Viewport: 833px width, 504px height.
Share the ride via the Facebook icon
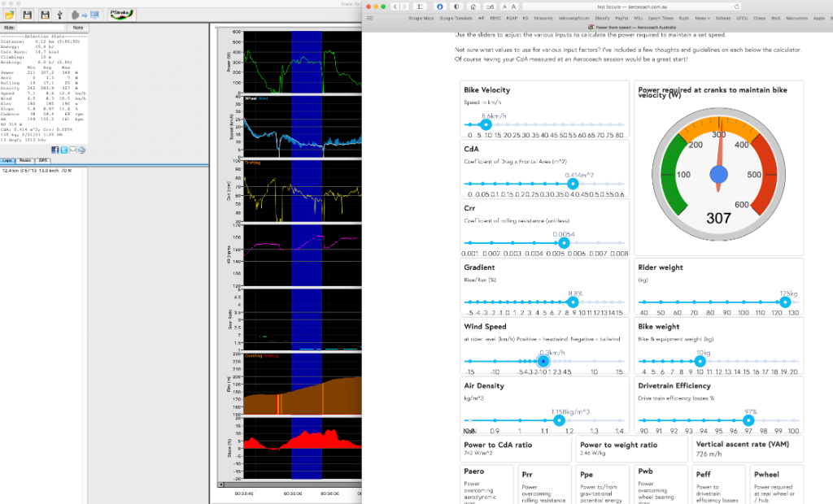[55, 150]
